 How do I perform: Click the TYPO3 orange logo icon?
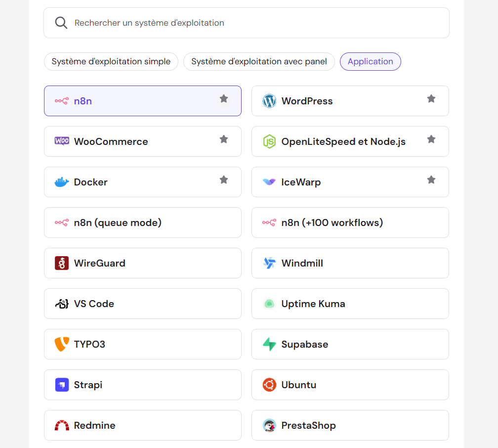(62, 344)
